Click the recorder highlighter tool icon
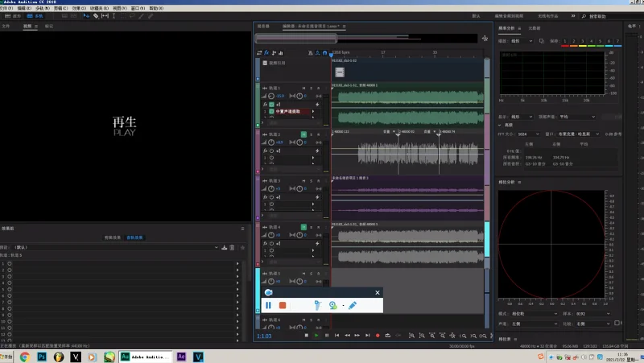This screenshot has width=644, height=363. [317, 305]
